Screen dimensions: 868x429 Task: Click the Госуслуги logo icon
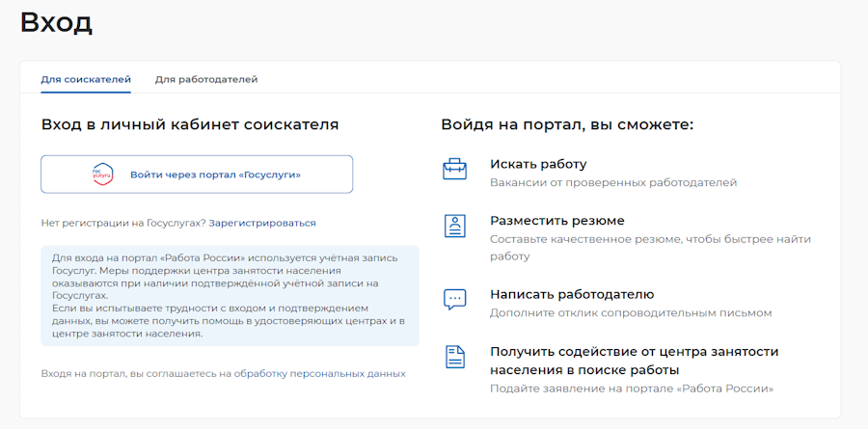103,174
